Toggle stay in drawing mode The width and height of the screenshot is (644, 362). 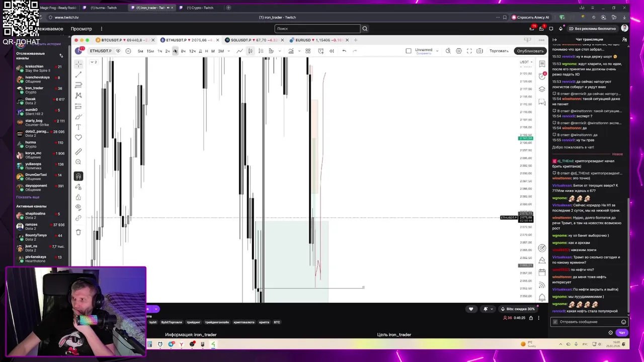coord(78,187)
